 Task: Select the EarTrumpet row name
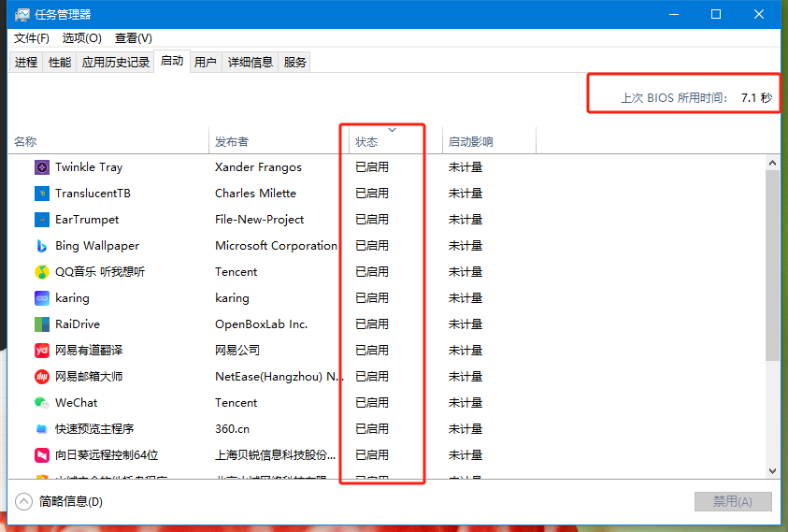coord(87,219)
